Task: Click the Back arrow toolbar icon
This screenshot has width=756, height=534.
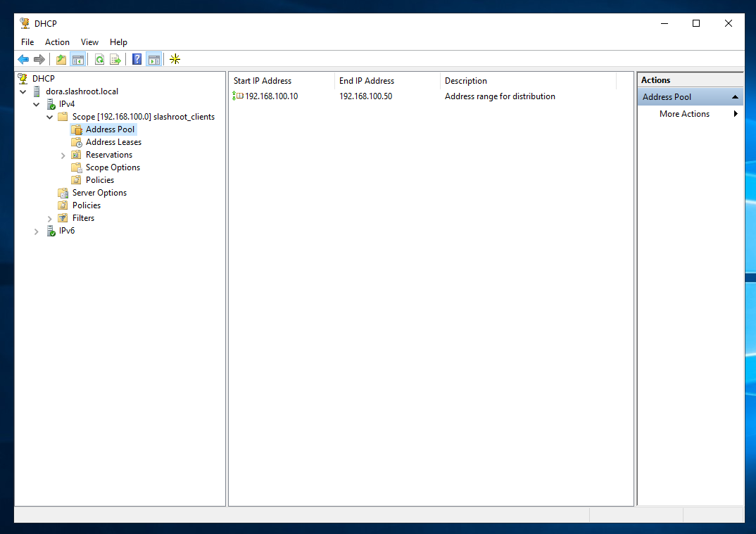Action: (x=23, y=60)
